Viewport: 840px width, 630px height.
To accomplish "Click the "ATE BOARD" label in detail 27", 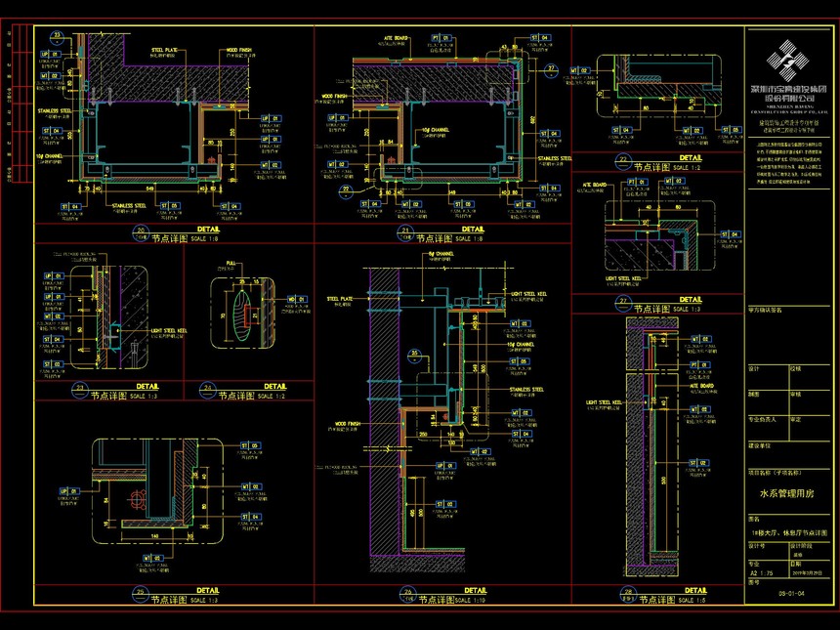I will point(595,185).
